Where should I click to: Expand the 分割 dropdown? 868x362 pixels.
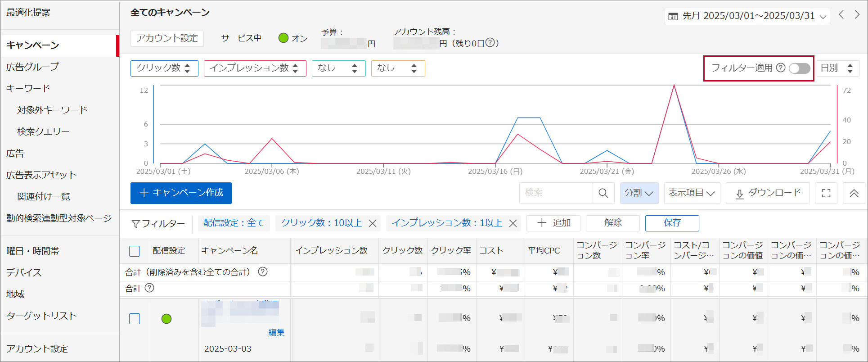pyautogui.click(x=639, y=193)
